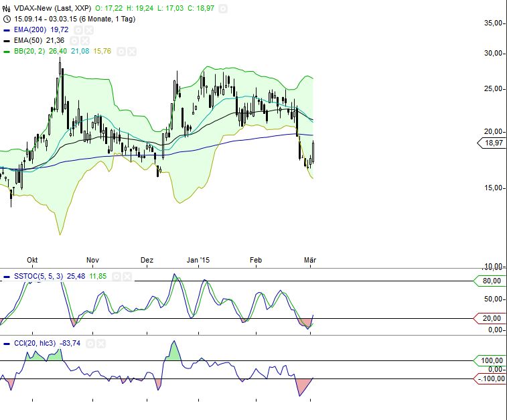Remove the SSTOC(5, 5, 3) indicator
Viewport: 507px width, 420px height.
tap(127, 277)
